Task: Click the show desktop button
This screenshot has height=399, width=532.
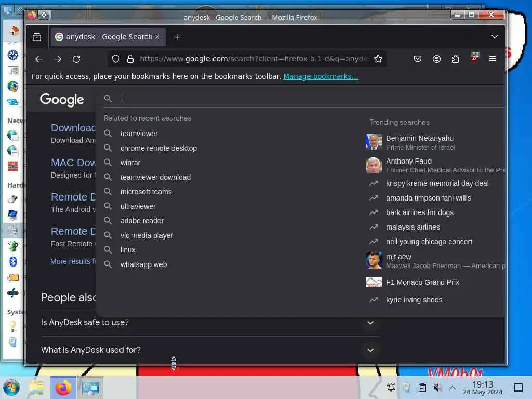Action: pyautogui.click(x=518, y=388)
